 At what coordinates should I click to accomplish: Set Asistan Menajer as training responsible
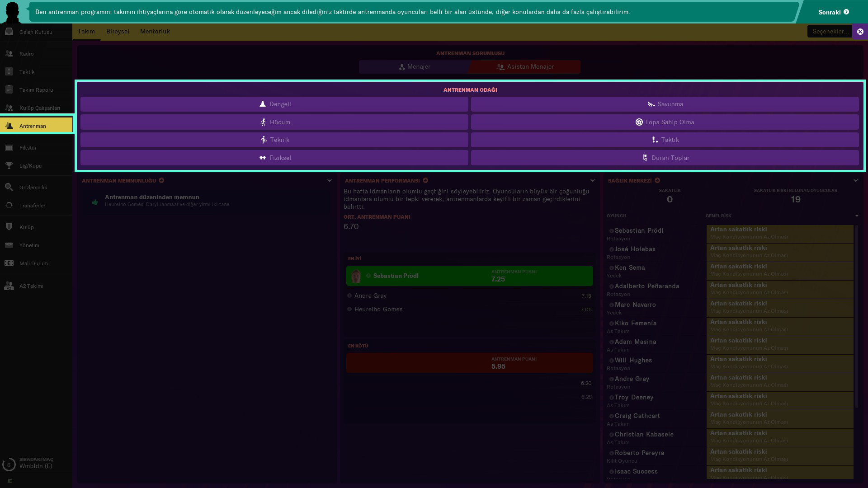(x=525, y=67)
